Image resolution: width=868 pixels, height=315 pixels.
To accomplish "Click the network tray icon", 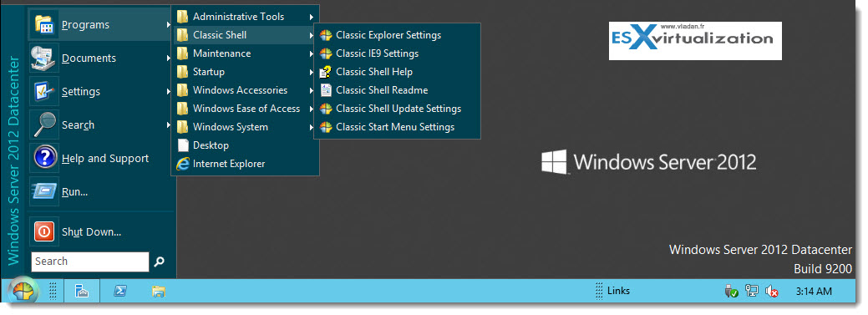I will [x=751, y=290].
